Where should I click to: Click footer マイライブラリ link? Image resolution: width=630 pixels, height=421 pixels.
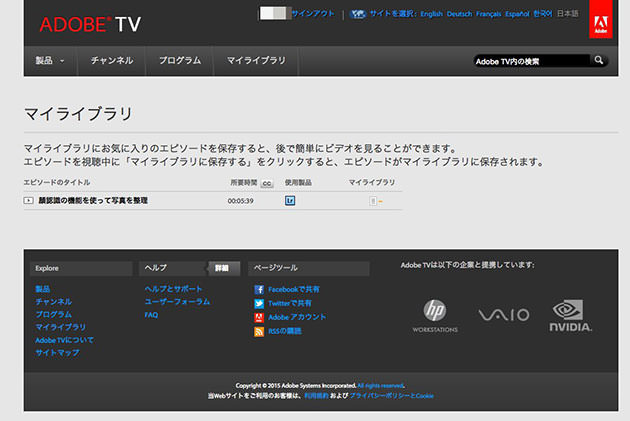coord(60,327)
